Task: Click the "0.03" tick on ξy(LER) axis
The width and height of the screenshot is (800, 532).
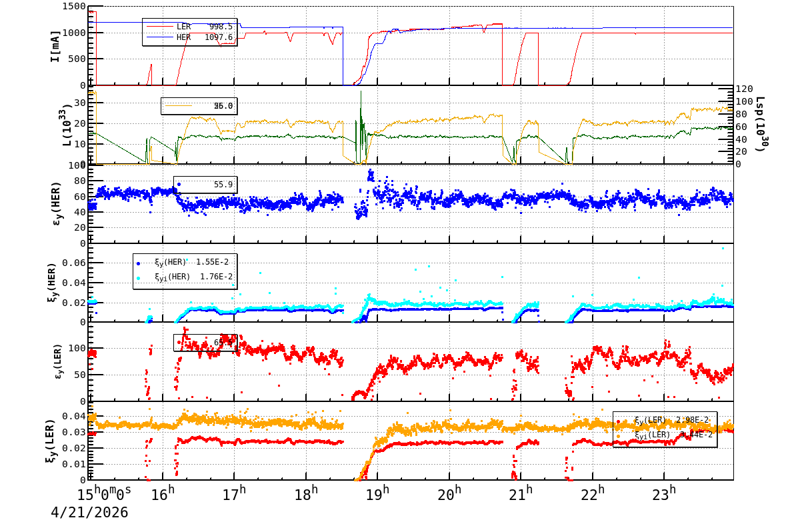Action: coord(75,433)
